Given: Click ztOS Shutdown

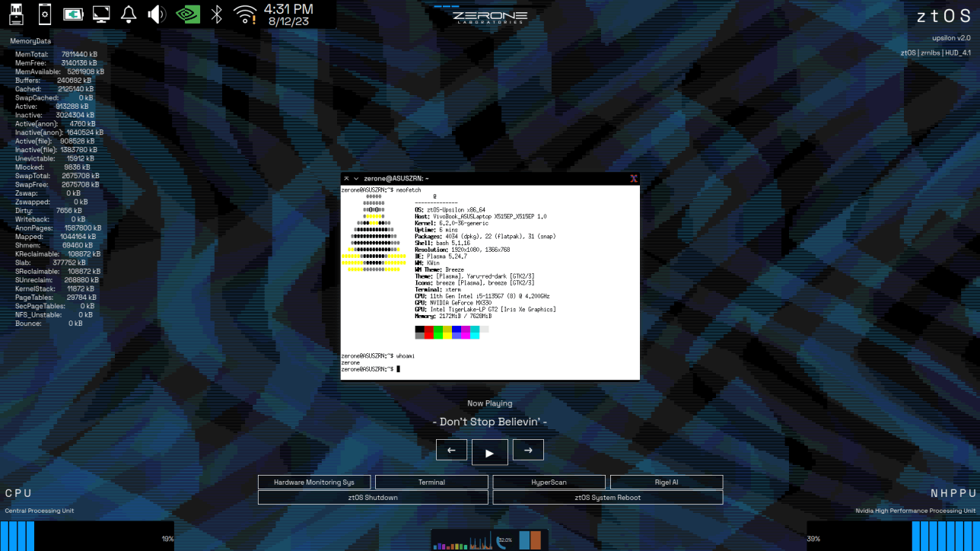Looking at the screenshot, I should pos(373,497).
